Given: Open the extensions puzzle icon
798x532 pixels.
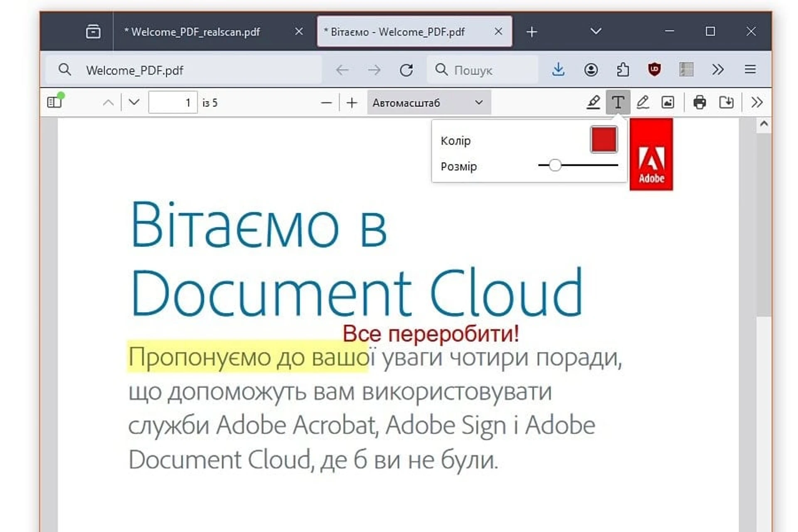Looking at the screenshot, I should 623,69.
